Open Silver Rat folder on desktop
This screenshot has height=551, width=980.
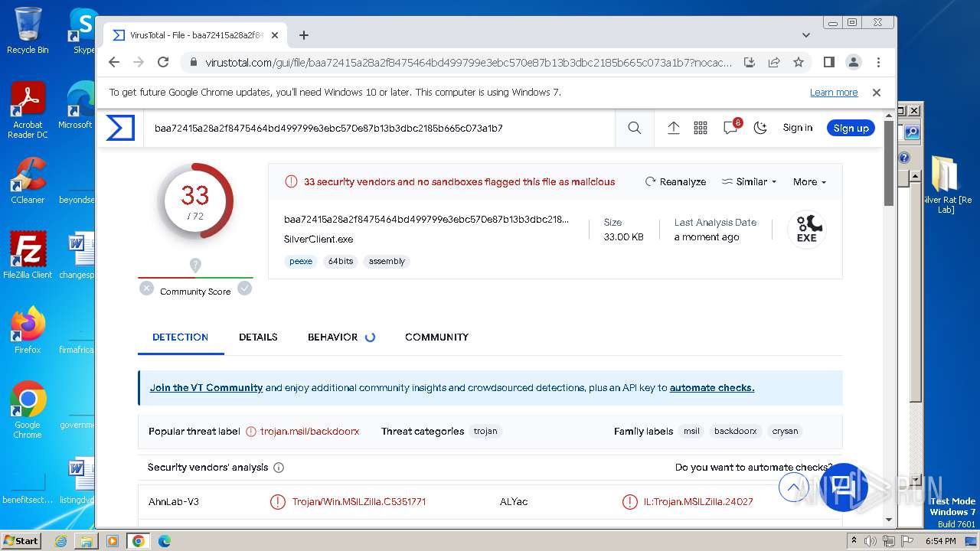tap(946, 184)
